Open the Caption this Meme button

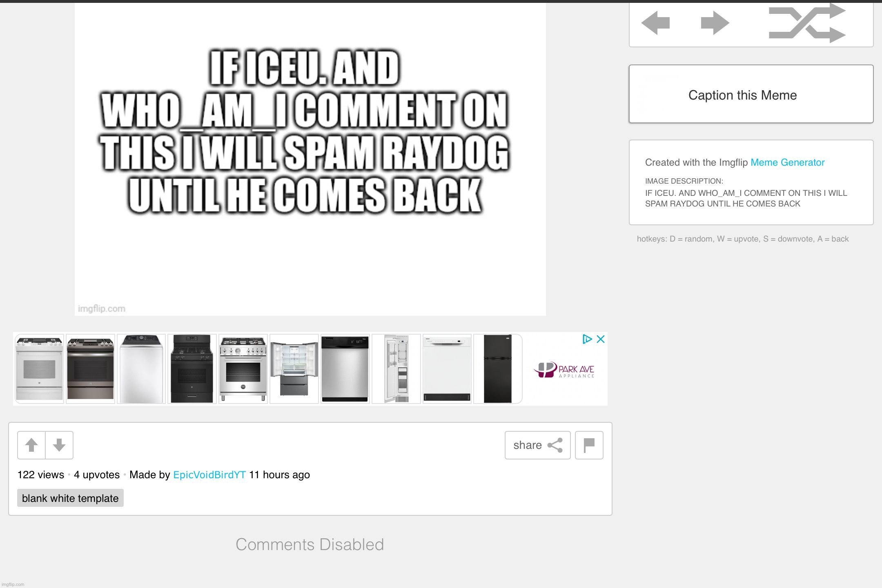pos(742,95)
